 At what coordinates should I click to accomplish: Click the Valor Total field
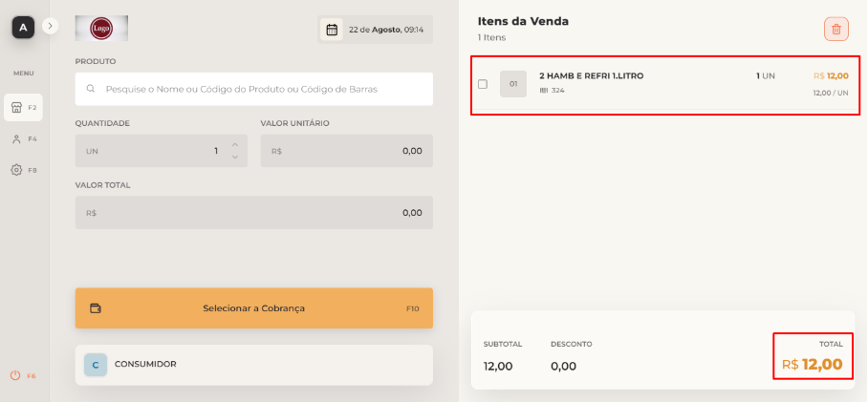pyautogui.click(x=254, y=212)
